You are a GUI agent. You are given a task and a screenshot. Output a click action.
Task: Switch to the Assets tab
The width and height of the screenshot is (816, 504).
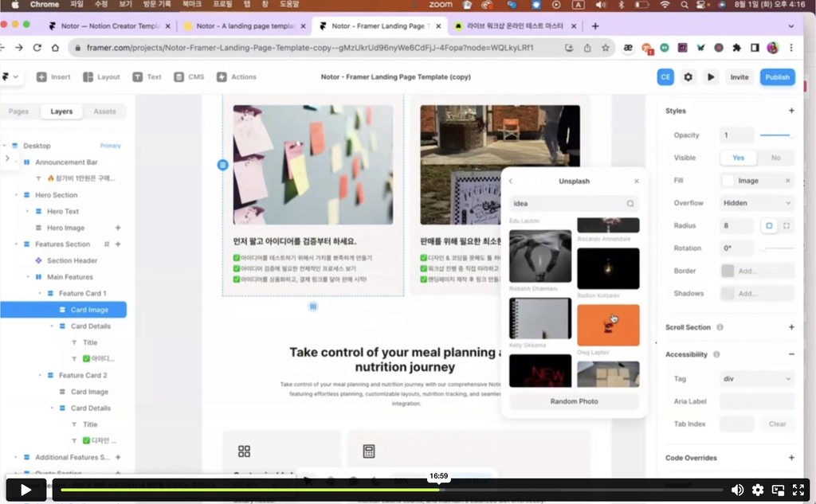[104, 111]
